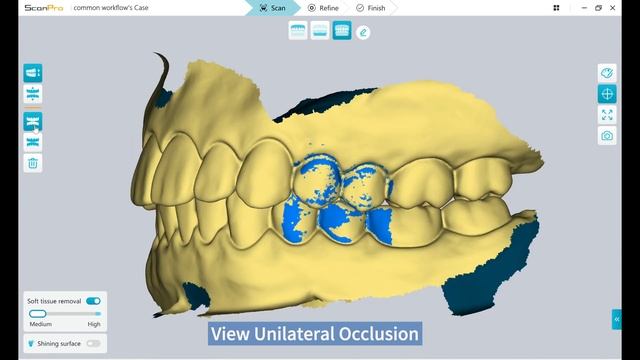
Task: Enable the Shining surface switch
Action: click(x=93, y=344)
